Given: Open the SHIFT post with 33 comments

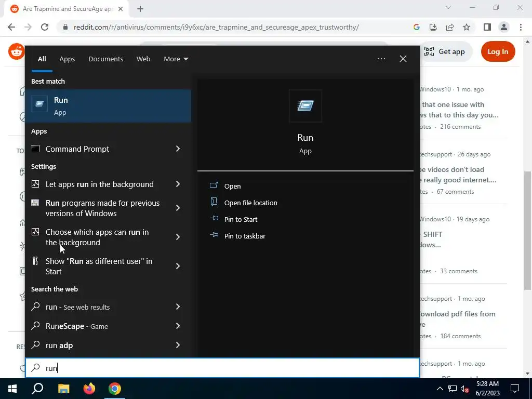Looking at the screenshot, I should [x=431, y=239].
